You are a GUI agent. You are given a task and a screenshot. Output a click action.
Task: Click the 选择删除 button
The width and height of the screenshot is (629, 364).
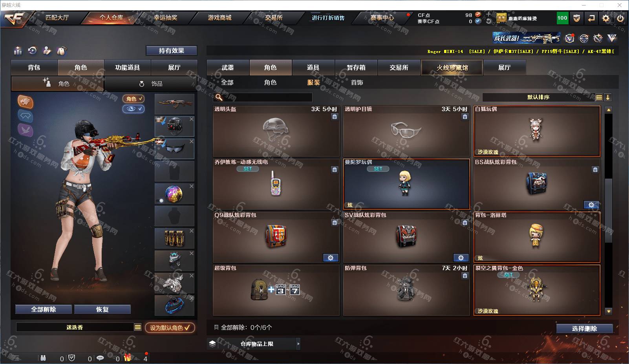pyautogui.click(x=585, y=328)
